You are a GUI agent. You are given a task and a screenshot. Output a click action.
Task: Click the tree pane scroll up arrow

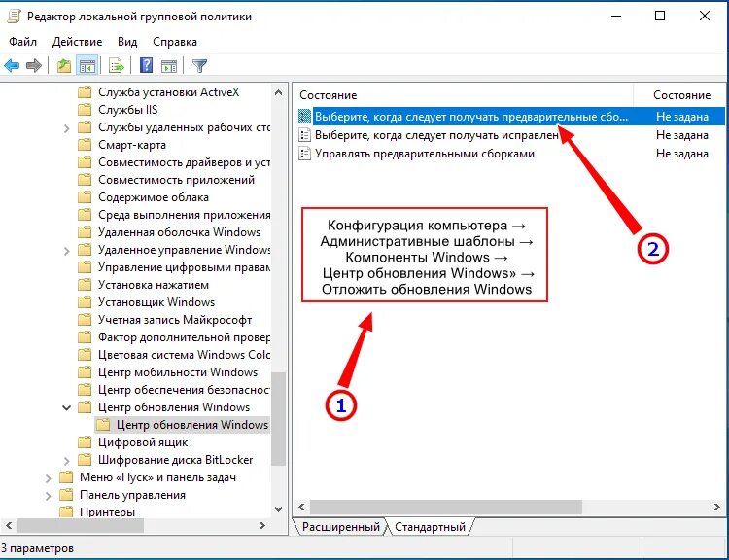(x=279, y=92)
